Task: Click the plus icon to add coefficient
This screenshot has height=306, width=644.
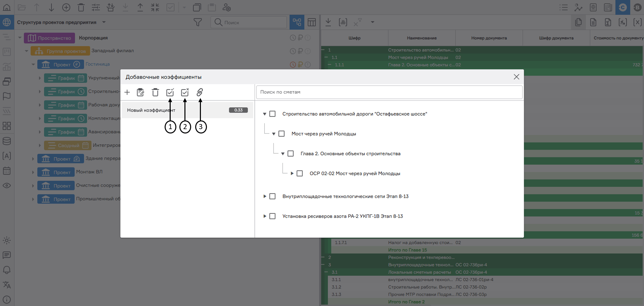Action: click(127, 92)
